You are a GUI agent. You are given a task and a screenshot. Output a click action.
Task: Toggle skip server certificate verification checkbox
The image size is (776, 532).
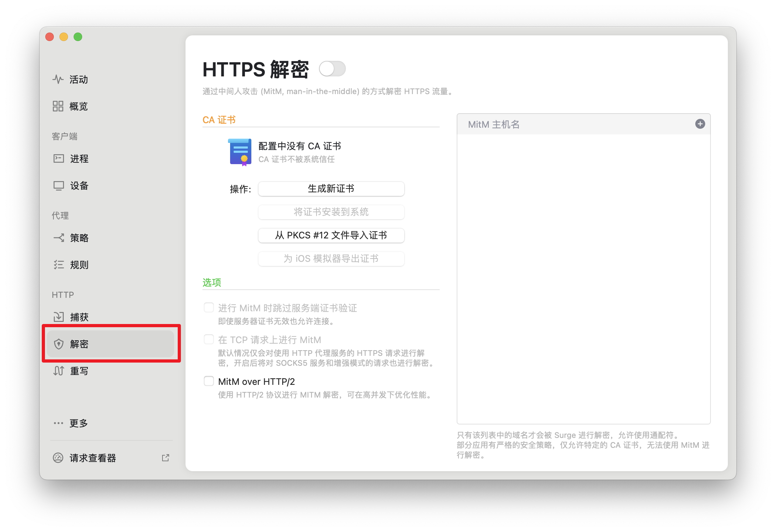coord(209,307)
